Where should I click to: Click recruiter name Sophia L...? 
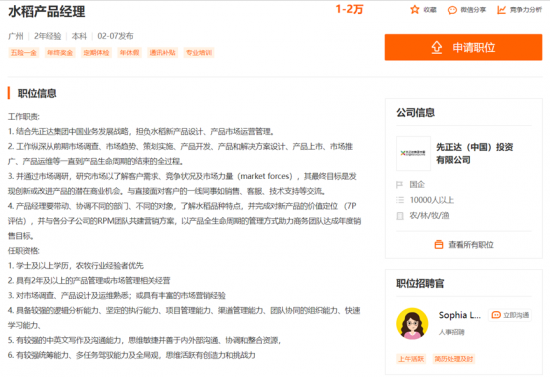click(460, 315)
